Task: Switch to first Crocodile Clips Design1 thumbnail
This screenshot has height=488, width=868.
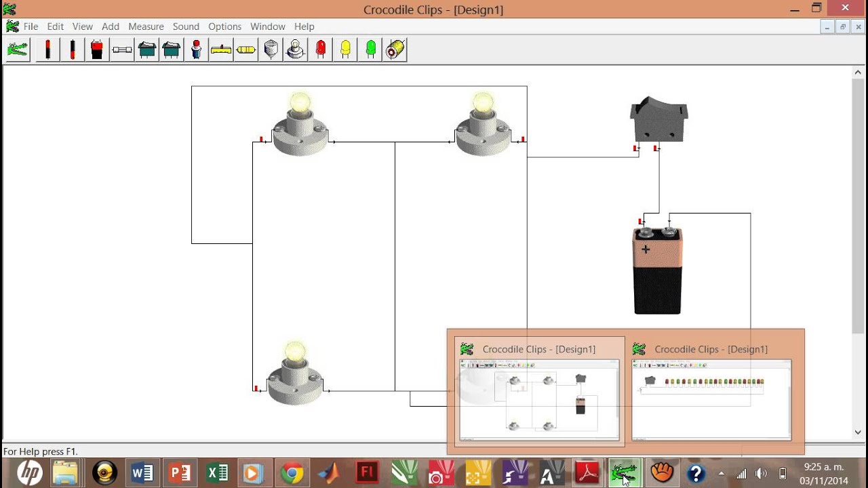Action: pyautogui.click(x=539, y=392)
